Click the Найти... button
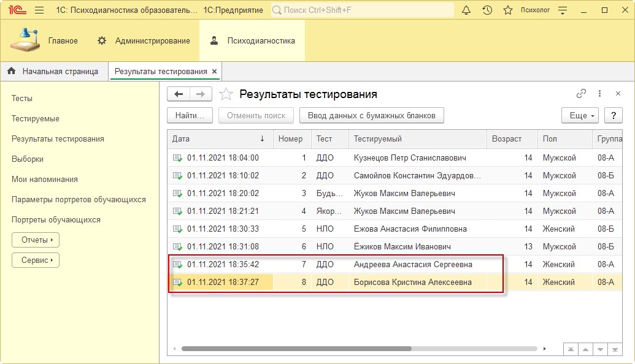This screenshot has height=364, width=635. click(190, 115)
